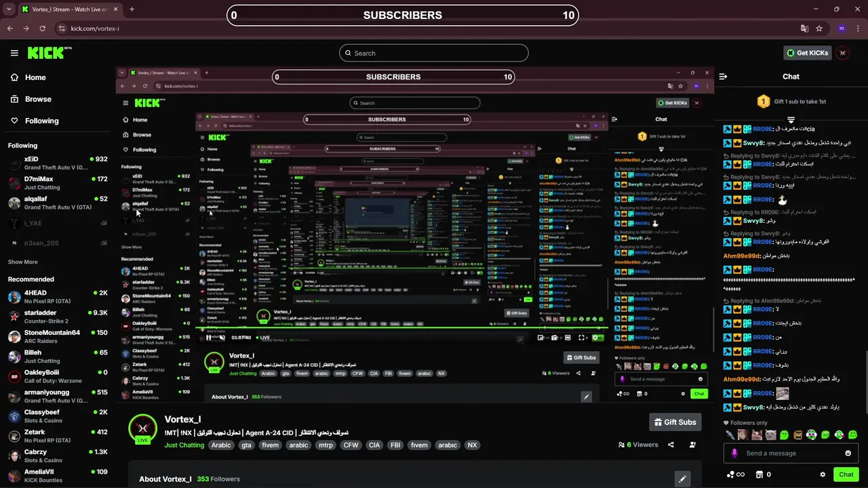Expand Following list with Show More
The image size is (868, 488).
23,262
